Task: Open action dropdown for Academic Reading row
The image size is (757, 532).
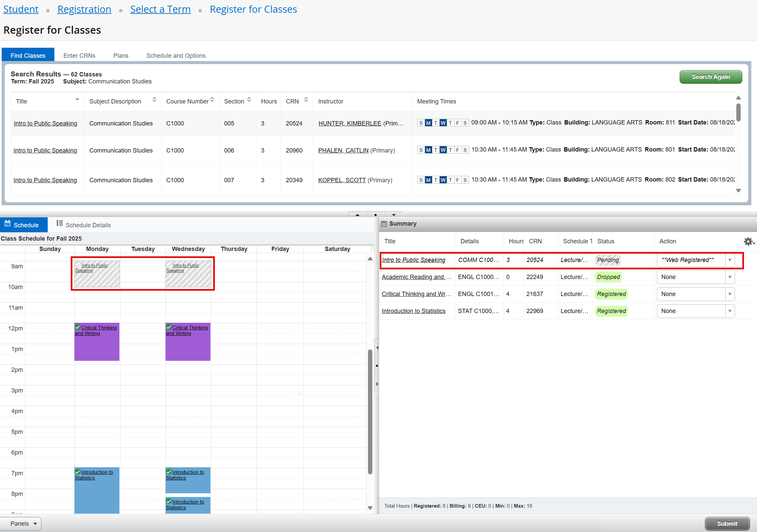Action: (730, 277)
